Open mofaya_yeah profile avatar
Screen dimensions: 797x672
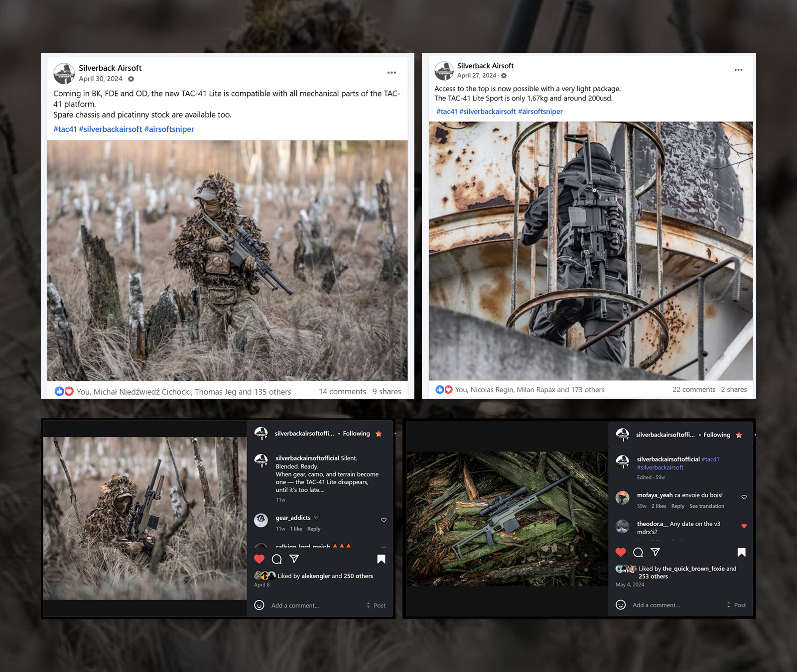(622, 497)
